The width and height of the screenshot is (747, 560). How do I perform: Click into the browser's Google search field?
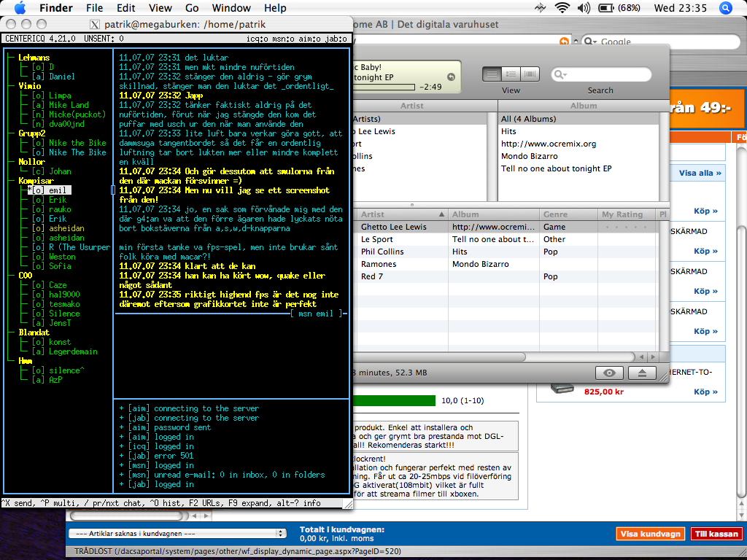(662, 42)
